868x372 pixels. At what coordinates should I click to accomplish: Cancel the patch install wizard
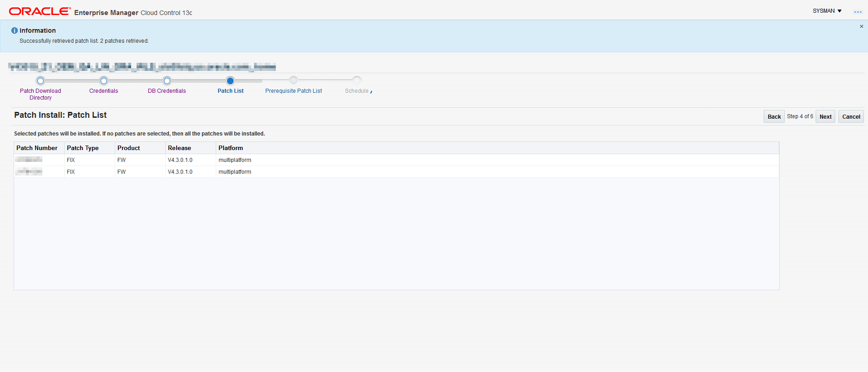[851, 116]
